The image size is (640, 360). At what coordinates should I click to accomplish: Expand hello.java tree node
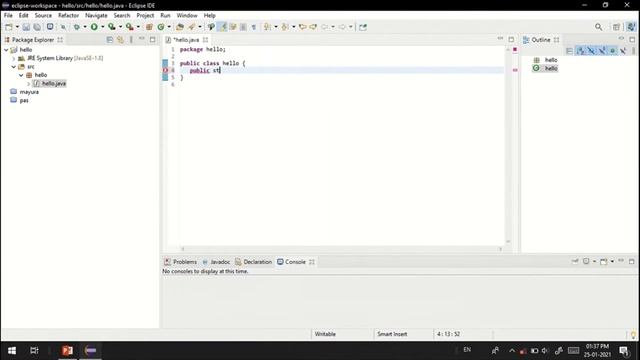coord(29,84)
